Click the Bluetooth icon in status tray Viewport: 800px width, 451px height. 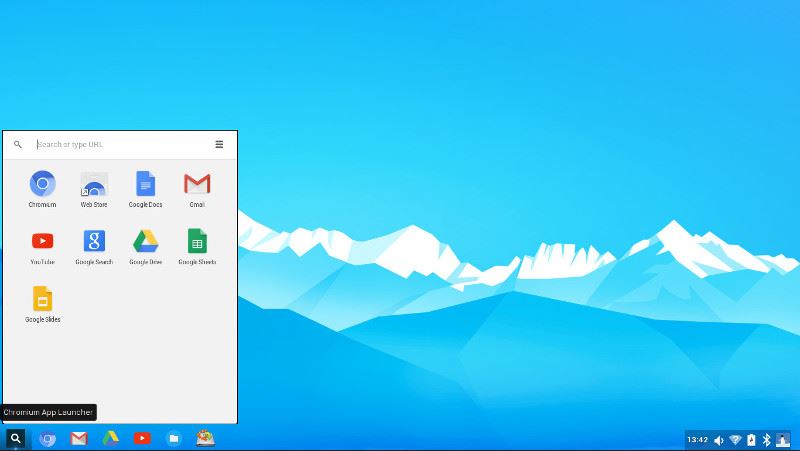(766, 440)
